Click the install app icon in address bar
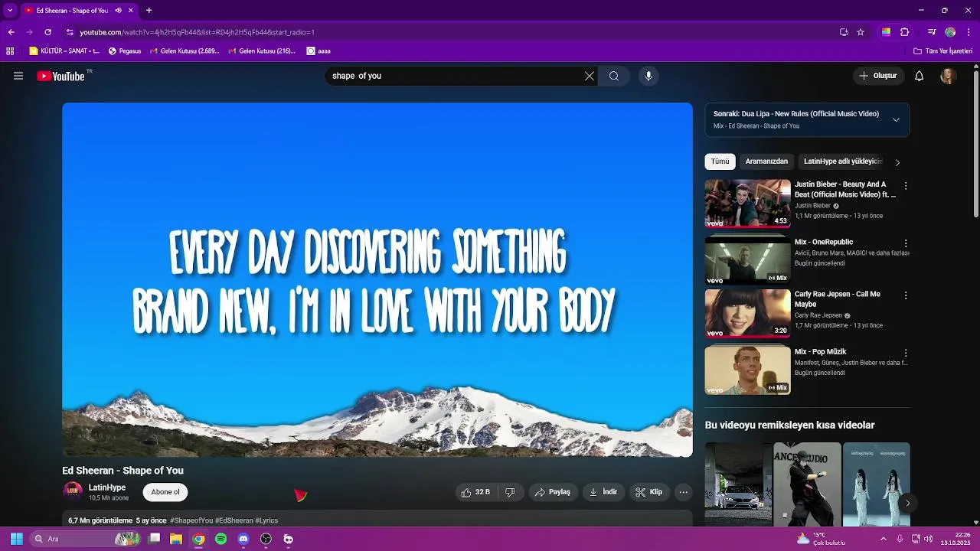The height and width of the screenshot is (551, 980). pos(844,32)
